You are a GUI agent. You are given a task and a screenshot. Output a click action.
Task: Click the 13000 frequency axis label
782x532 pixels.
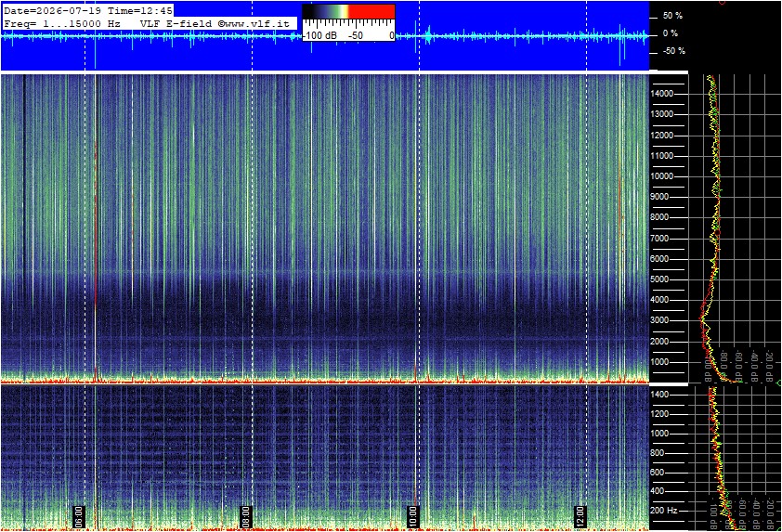(x=662, y=114)
